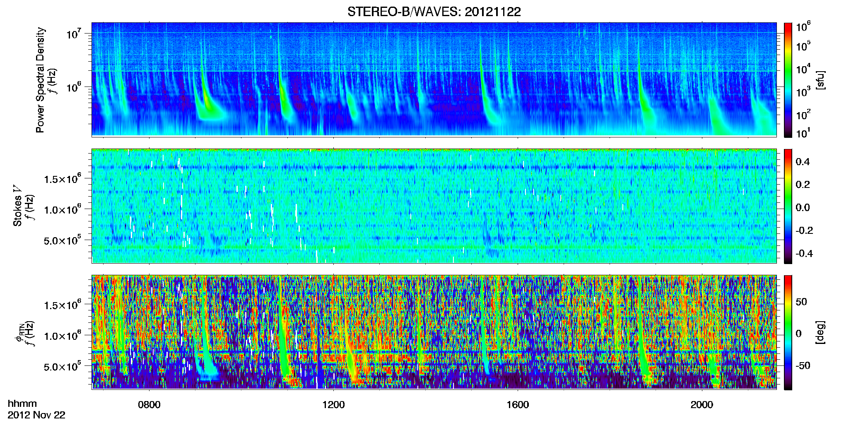Click the 2012 Nov 22 date label
868x447 pixels.
[x=36, y=415]
